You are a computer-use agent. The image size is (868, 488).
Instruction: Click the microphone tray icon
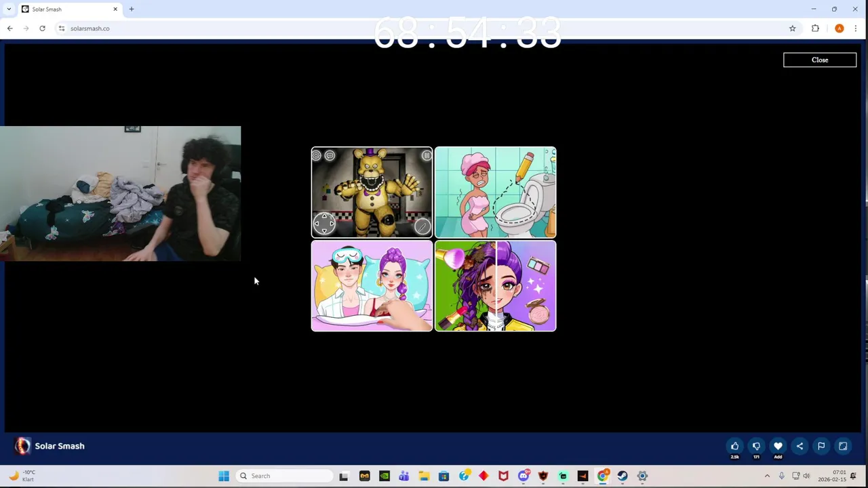tap(781, 476)
